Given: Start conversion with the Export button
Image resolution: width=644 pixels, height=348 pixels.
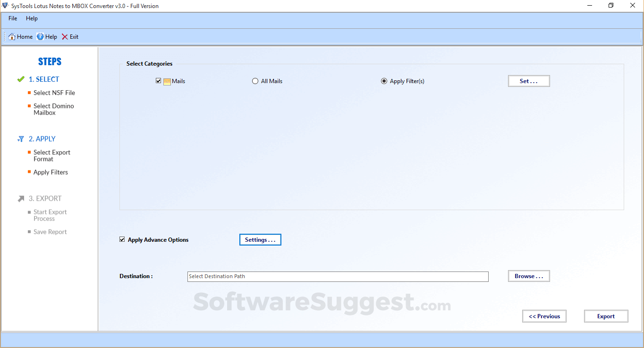Looking at the screenshot, I should tap(606, 316).
